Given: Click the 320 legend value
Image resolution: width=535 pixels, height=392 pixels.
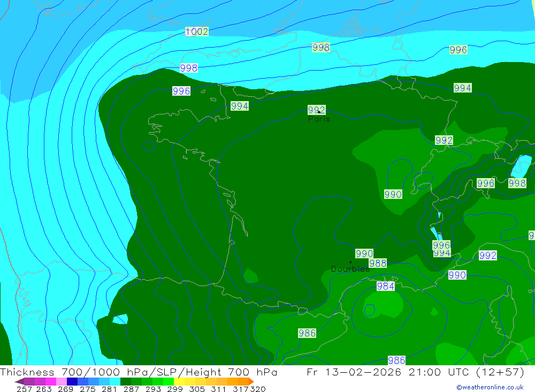Looking at the screenshot, I should (x=258, y=389).
